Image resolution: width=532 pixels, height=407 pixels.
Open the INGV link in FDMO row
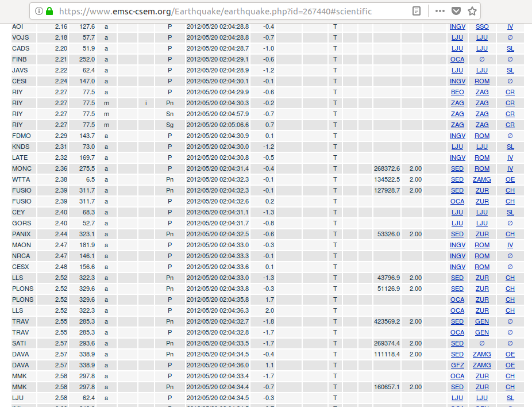click(x=457, y=136)
